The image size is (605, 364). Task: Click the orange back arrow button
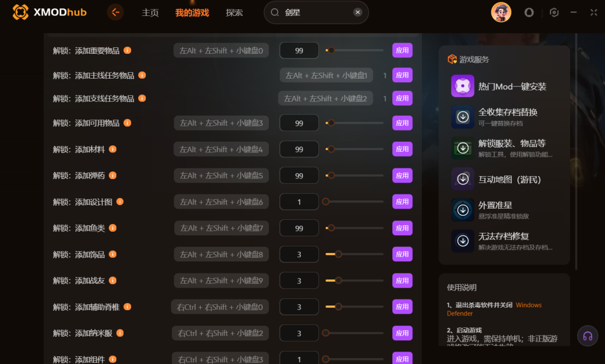(x=115, y=12)
